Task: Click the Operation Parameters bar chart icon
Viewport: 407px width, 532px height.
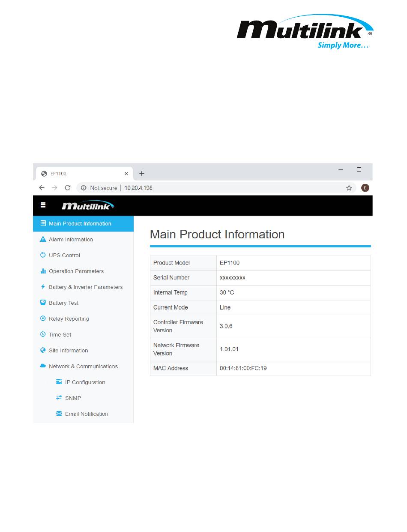Action: click(x=43, y=271)
